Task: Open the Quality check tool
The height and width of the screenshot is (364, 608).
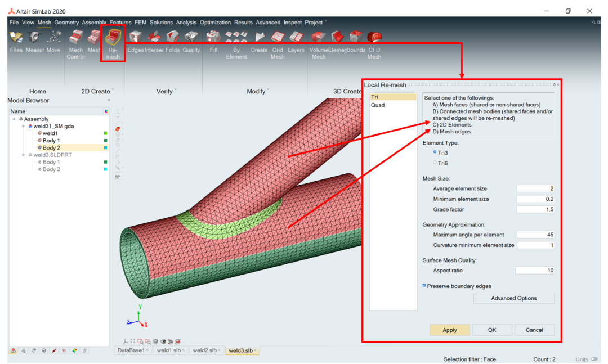Action: 191,42
